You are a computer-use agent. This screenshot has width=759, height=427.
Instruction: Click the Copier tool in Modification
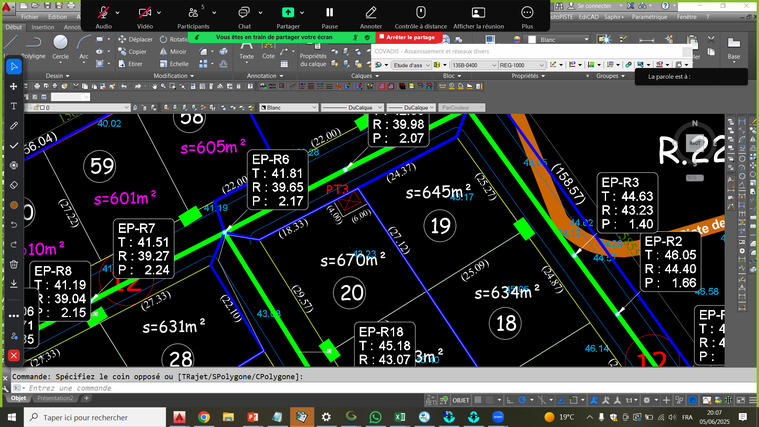point(134,50)
